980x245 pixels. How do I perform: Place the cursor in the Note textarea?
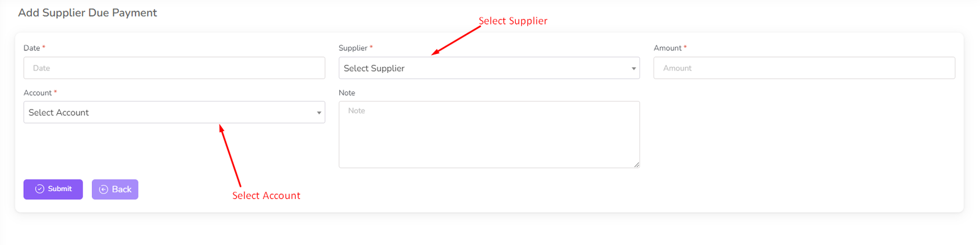[x=489, y=135]
